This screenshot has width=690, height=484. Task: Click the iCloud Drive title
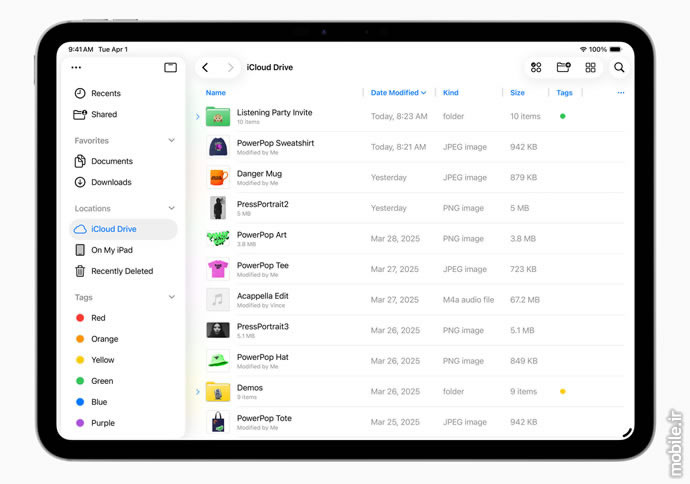tap(270, 67)
